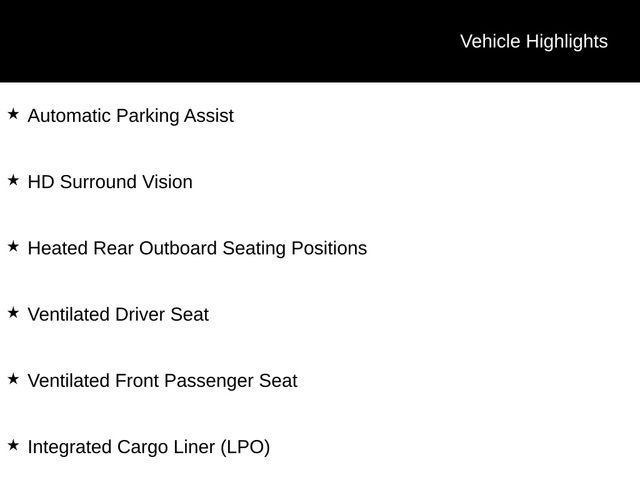Click the star beside Automatic Parking Assist
The height and width of the screenshot is (480, 640).
point(13,114)
